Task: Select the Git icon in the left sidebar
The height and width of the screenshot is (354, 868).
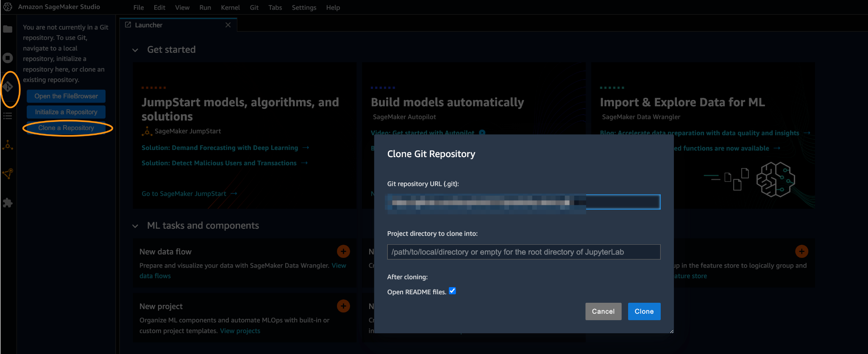Action: (8, 87)
